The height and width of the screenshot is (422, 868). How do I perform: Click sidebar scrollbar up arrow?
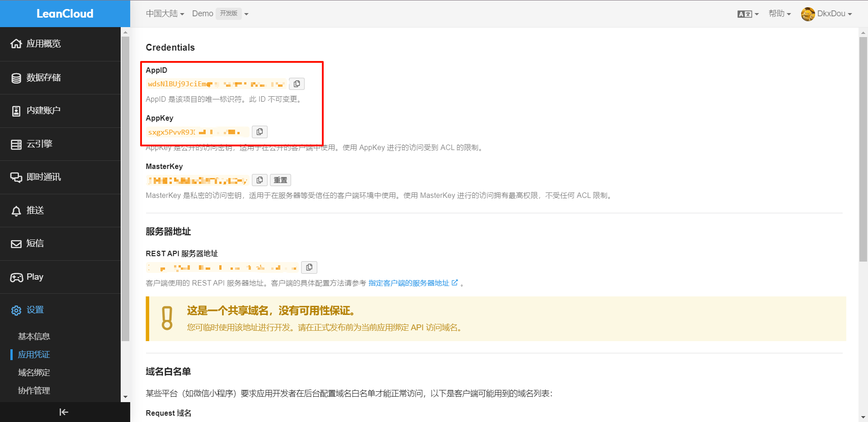125,32
